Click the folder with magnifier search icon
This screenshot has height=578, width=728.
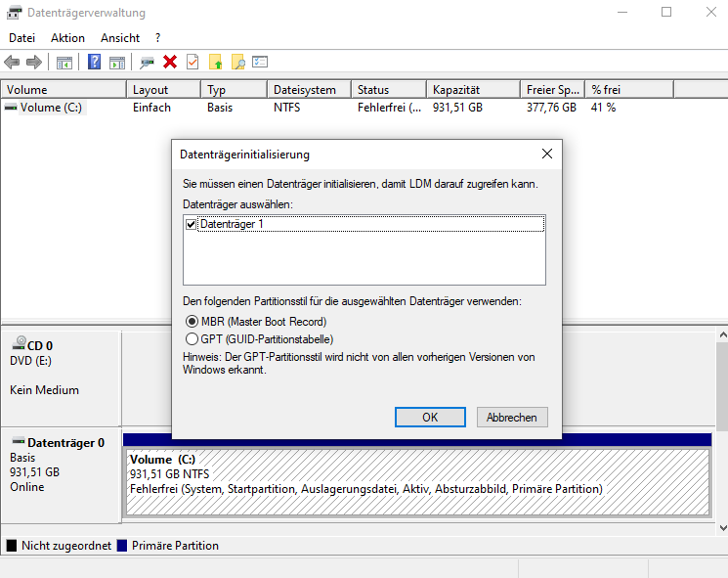[237, 62]
